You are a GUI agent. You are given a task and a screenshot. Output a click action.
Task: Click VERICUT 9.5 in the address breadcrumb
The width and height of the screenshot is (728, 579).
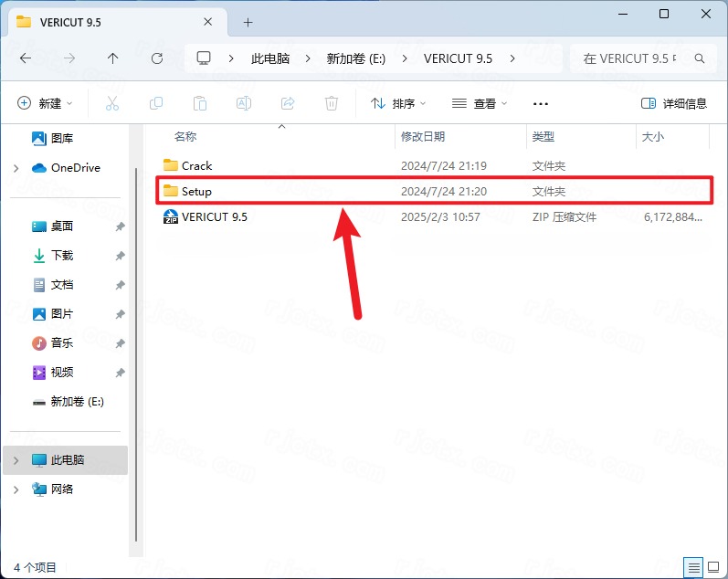458,58
